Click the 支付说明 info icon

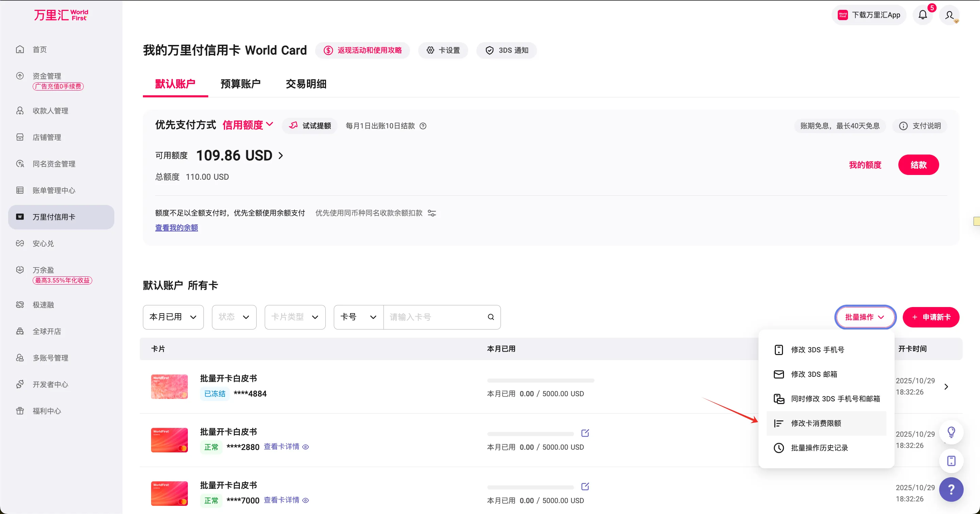coord(904,126)
